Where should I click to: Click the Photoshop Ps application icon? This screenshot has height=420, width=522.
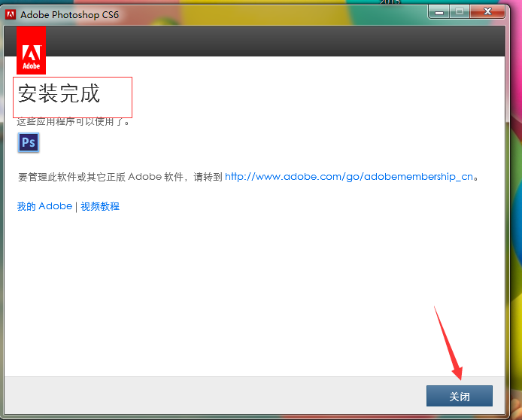tap(29, 142)
